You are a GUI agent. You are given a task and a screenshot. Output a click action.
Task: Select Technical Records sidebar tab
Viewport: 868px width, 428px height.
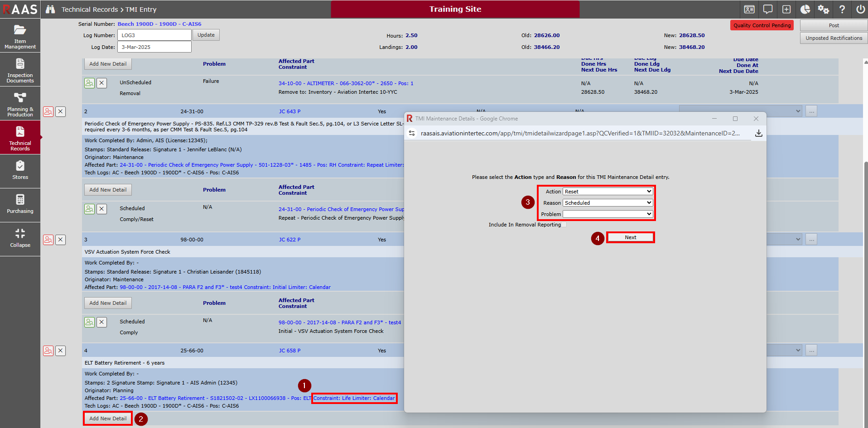pyautogui.click(x=20, y=138)
